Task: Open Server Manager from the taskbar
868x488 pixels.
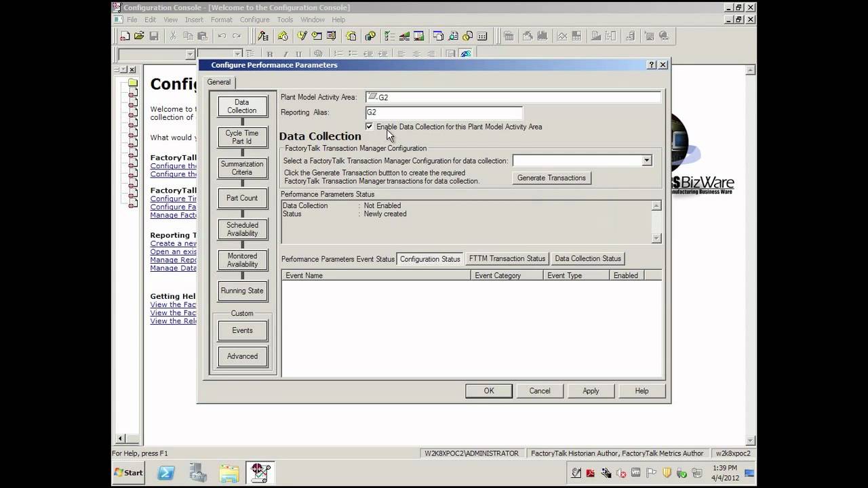Action: click(x=198, y=472)
